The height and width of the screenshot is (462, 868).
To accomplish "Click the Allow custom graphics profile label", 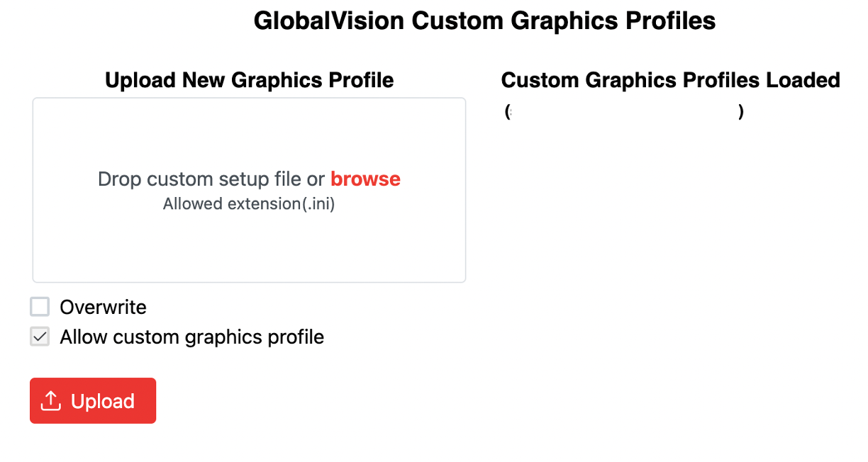I will [x=191, y=337].
